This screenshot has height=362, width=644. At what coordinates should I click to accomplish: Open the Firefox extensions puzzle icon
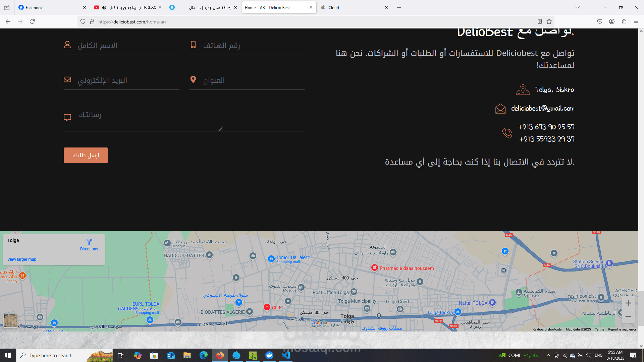[x=624, y=21]
